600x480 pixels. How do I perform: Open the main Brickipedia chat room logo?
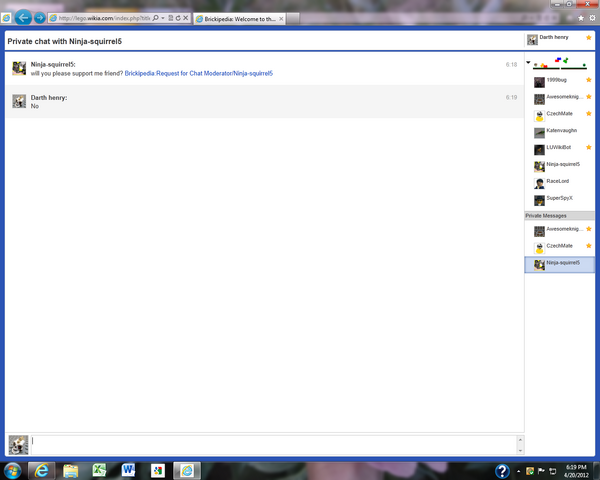tap(560, 63)
